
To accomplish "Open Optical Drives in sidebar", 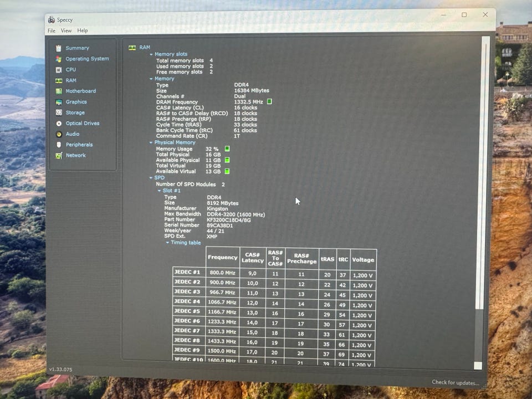I will (x=83, y=123).
